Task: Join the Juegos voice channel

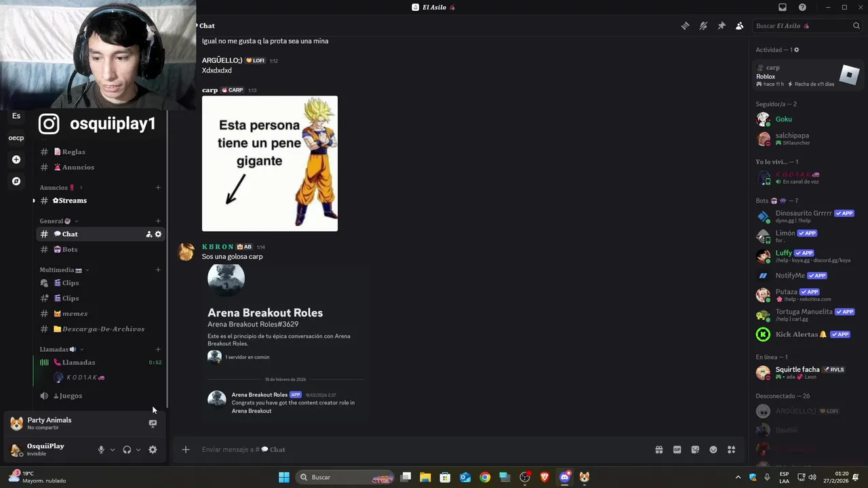Action: [100, 396]
